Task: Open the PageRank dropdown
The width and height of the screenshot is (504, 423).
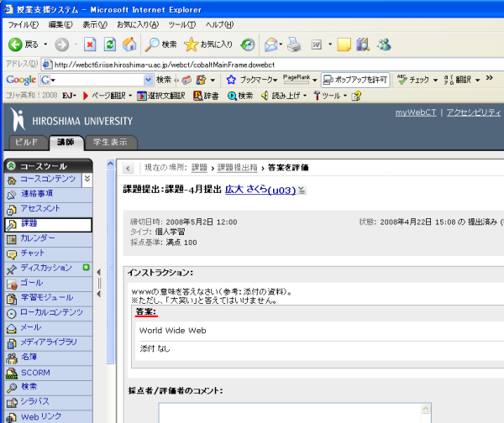Action: click(315, 80)
